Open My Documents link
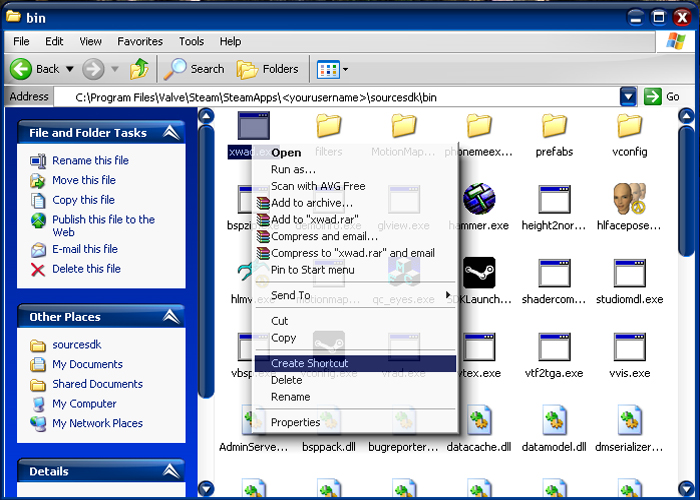 pos(87,365)
